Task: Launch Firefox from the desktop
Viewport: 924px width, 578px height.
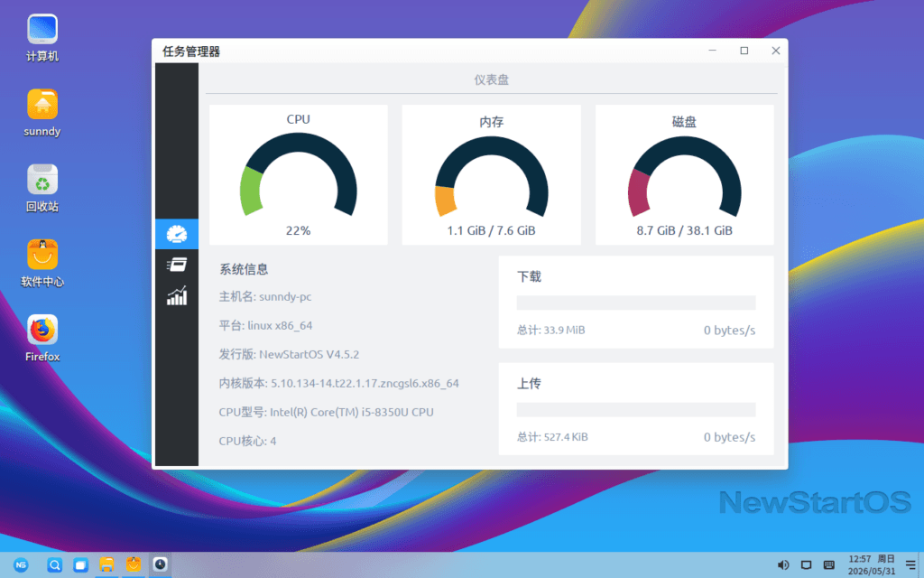Action: tap(42, 338)
